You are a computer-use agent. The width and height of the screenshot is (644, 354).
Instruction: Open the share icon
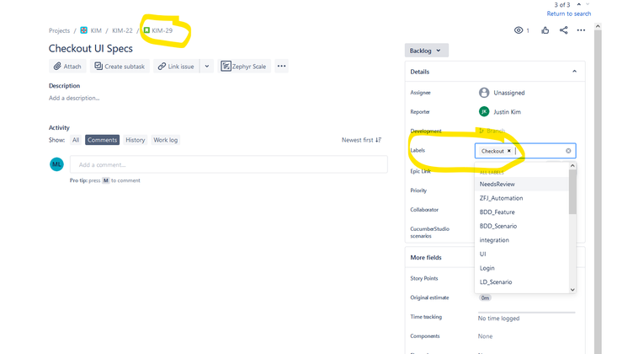click(563, 30)
